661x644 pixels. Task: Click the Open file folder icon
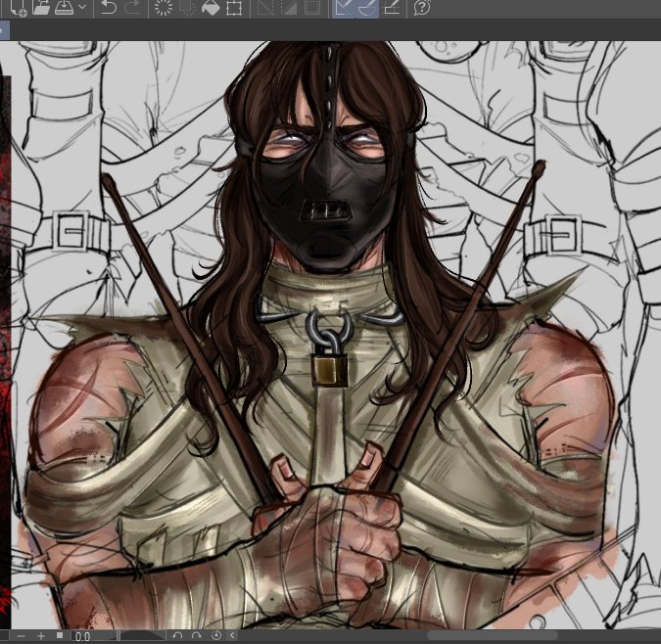click(x=41, y=7)
